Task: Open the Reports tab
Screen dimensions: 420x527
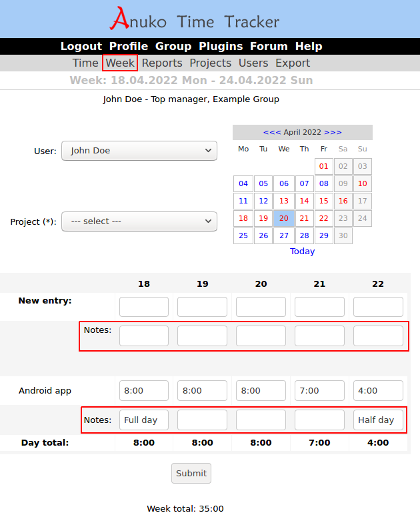Action: (x=162, y=63)
